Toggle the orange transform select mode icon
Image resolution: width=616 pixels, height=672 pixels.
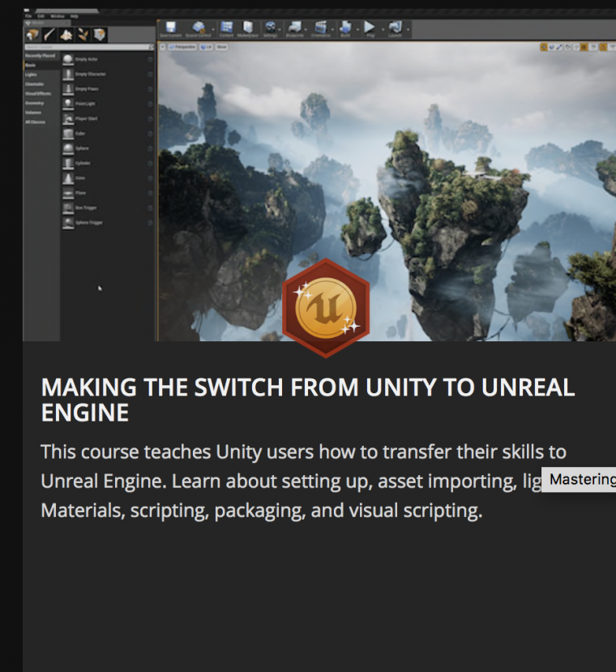click(x=544, y=47)
